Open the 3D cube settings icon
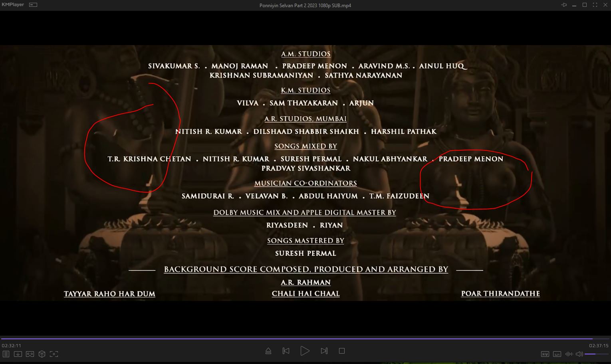 tap(42, 354)
